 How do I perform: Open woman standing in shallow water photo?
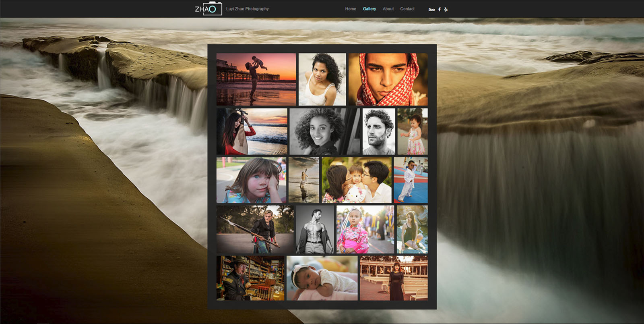click(x=304, y=180)
